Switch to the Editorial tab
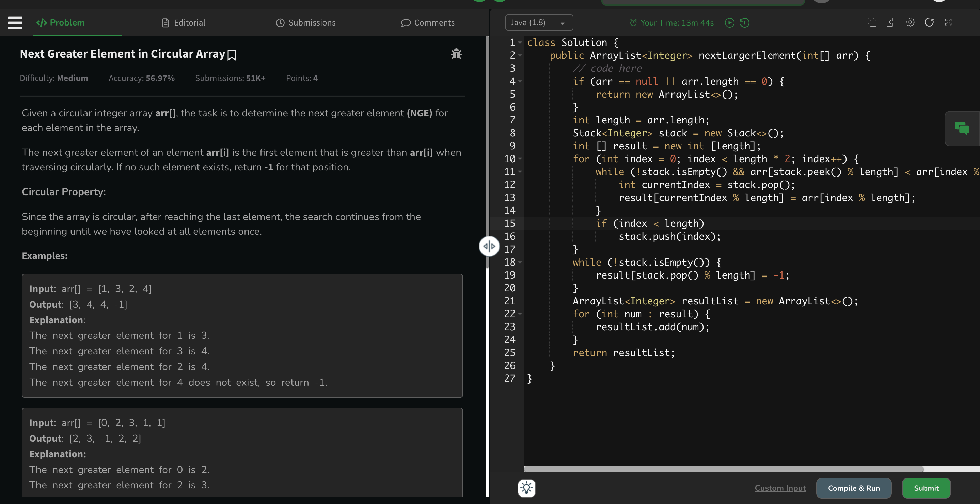Viewport: 980px width, 504px height. (184, 23)
